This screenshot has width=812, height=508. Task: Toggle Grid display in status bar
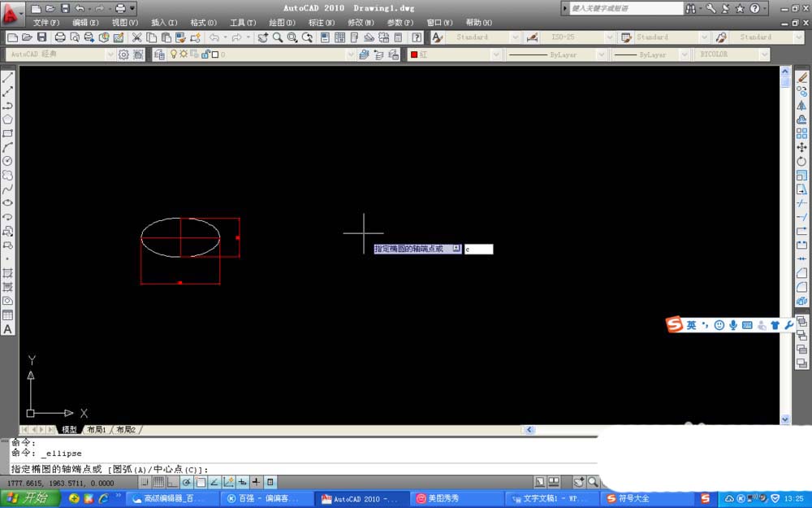coord(158,482)
